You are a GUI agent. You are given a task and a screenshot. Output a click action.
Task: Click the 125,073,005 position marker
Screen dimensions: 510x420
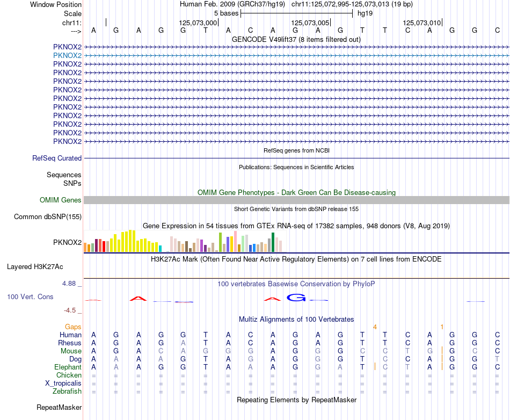pos(310,23)
